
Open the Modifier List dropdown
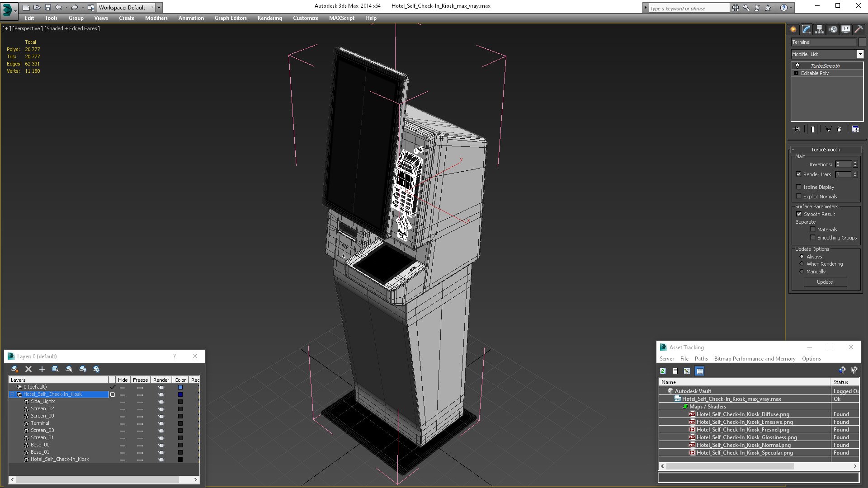(x=860, y=54)
